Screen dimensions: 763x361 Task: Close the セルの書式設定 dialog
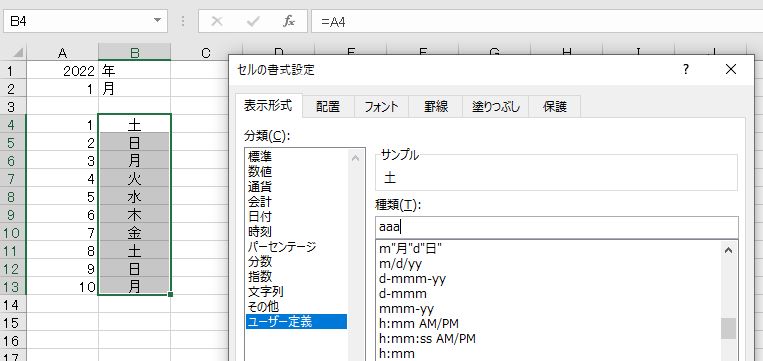pyautogui.click(x=731, y=70)
